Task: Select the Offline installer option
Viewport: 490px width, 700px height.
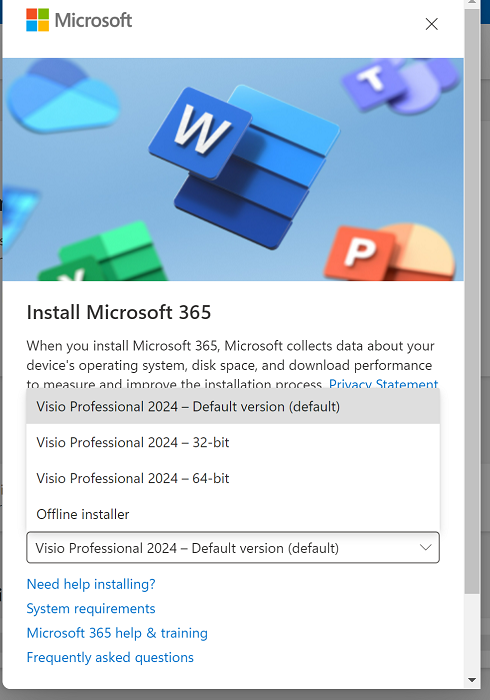Action: click(x=233, y=514)
